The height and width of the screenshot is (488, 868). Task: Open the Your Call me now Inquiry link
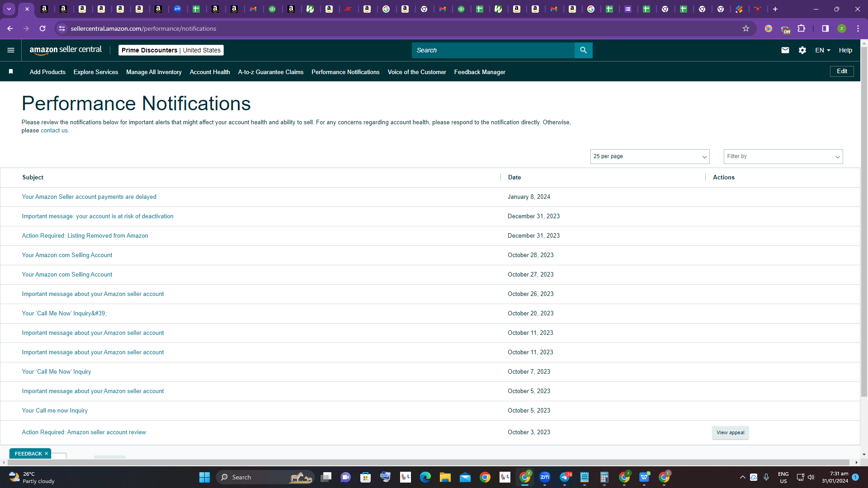tap(55, 411)
